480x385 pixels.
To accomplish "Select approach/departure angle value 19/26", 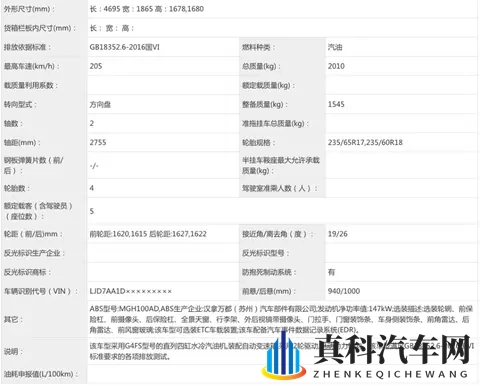I will (337, 234).
